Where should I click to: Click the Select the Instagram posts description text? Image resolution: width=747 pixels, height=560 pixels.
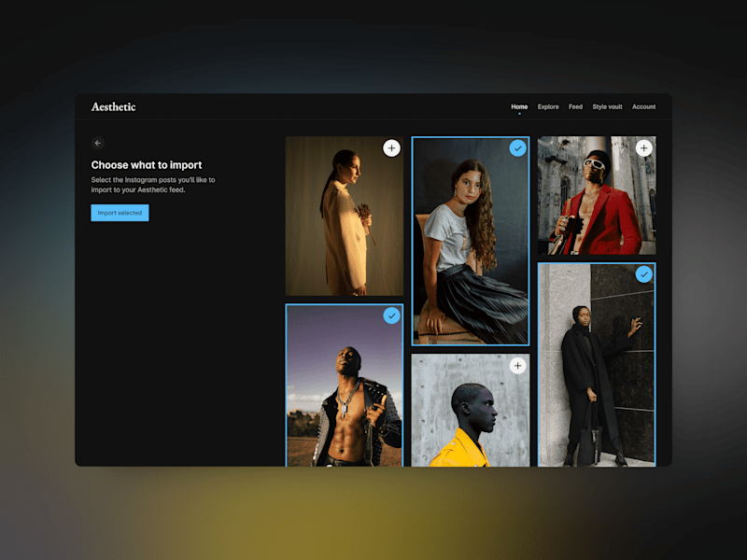tap(153, 185)
